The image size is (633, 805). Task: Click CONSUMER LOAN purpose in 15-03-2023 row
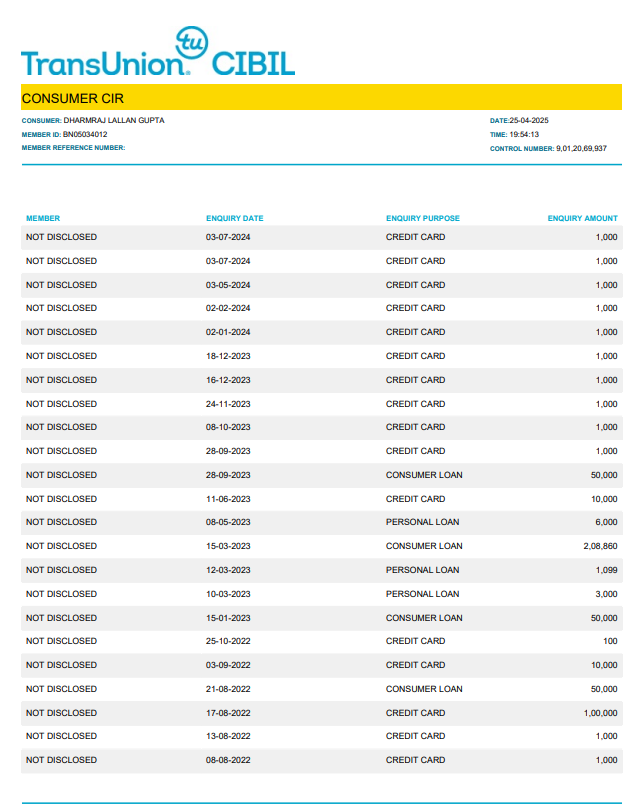pos(424,546)
